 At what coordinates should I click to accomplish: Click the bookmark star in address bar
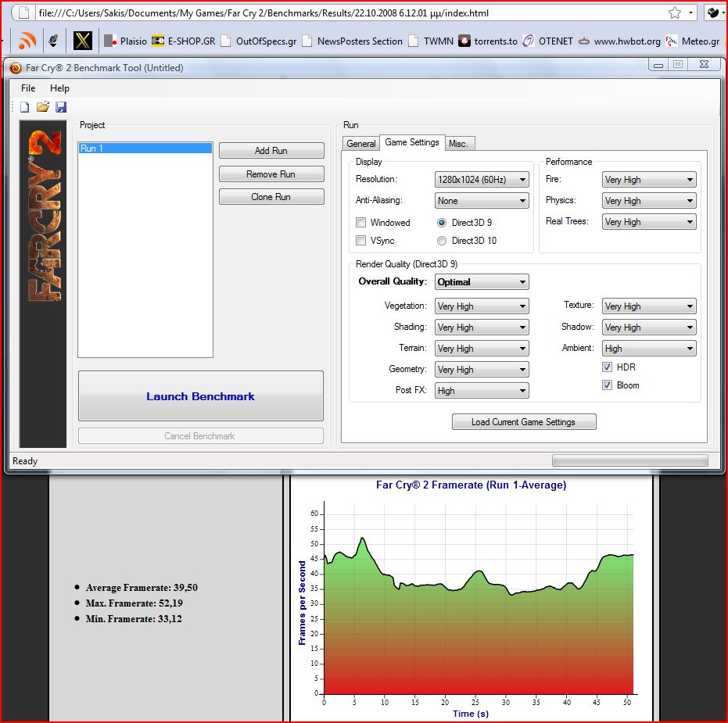675,13
